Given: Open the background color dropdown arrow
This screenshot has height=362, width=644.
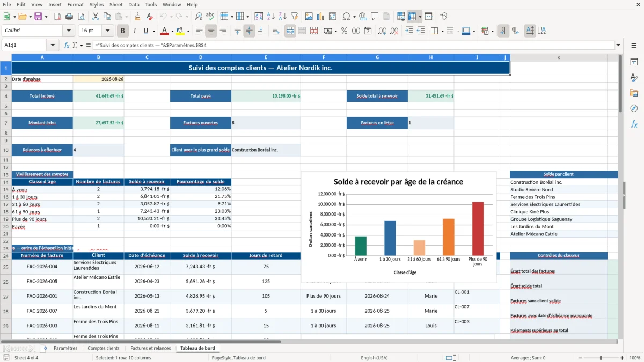Looking at the screenshot, I should coord(188,31).
